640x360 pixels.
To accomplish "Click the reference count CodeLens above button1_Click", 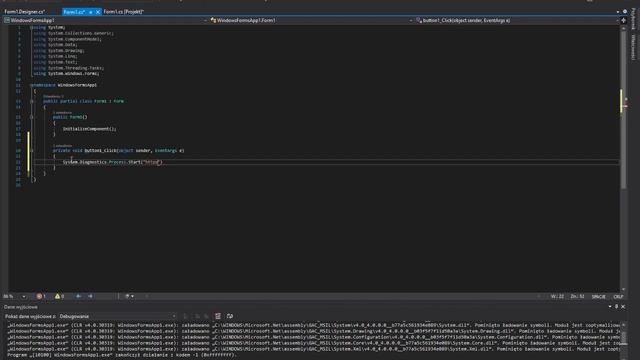I will click(62, 146).
